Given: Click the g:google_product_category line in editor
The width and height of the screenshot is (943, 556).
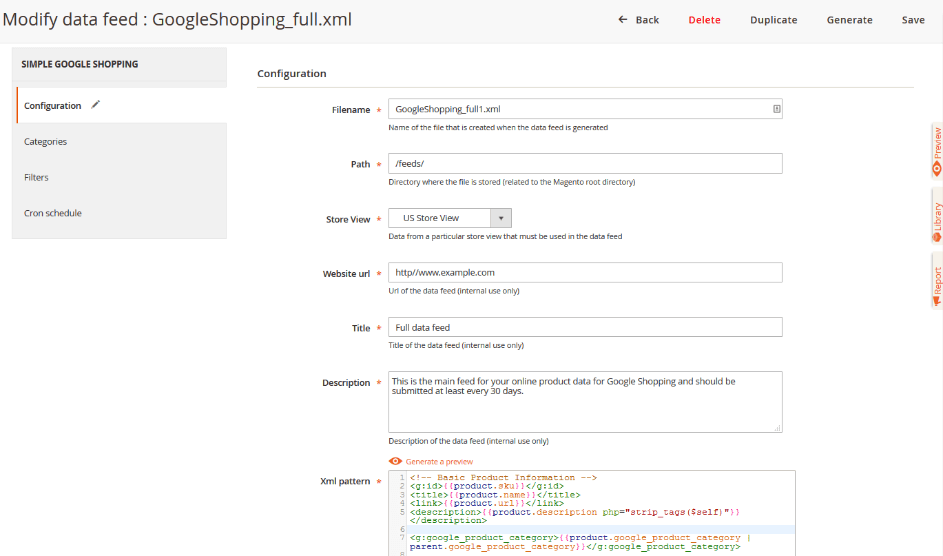Looking at the screenshot, I should [580, 542].
